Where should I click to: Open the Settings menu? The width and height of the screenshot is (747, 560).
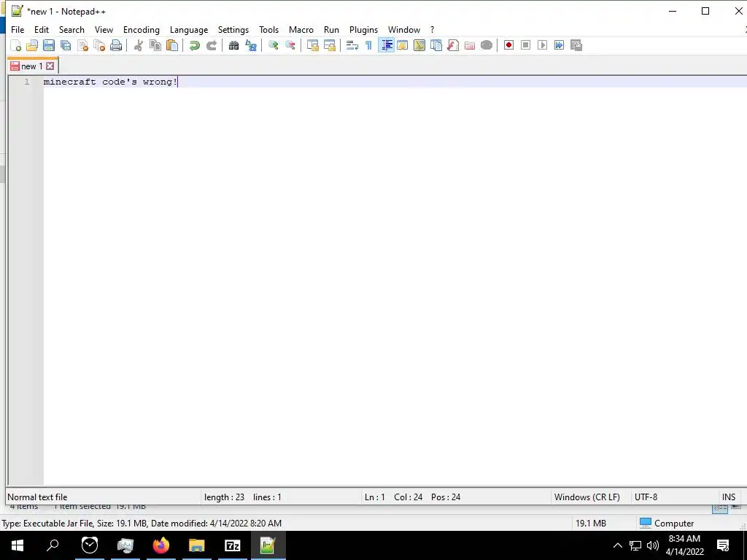(x=233, y=29)
